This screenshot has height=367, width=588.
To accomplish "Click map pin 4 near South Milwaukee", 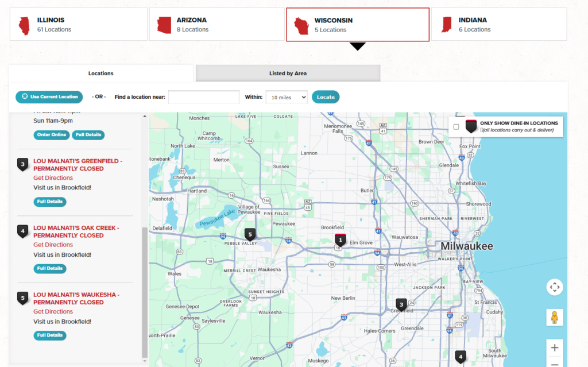I will pyautogui.click(x=461, y=357).
